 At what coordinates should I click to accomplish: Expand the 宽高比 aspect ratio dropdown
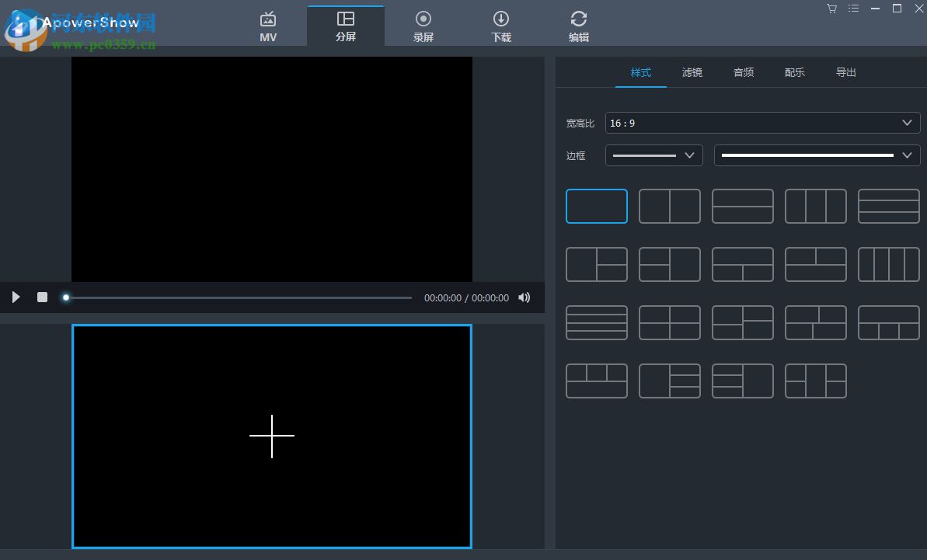(762, 123)
